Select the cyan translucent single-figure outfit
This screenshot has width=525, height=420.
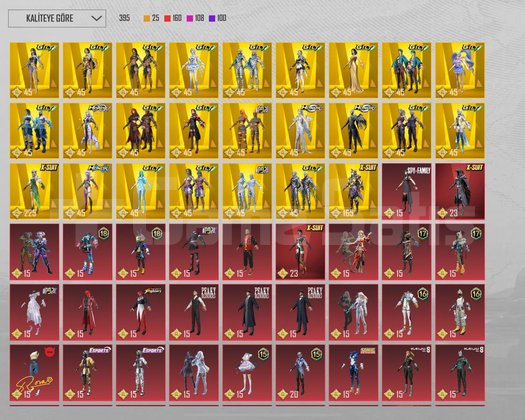pos(141,191)
